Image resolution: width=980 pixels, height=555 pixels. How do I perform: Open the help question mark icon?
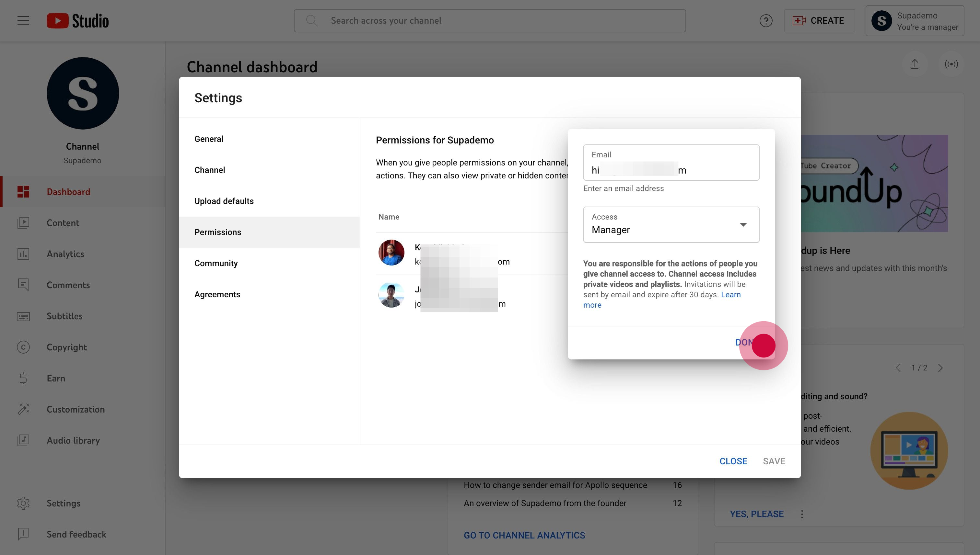coord(765,21)
